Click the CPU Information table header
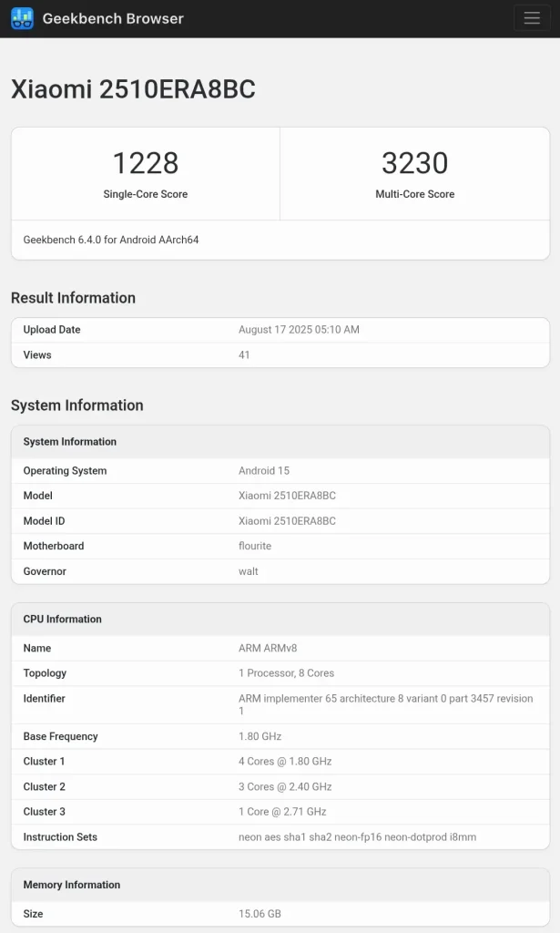The width and height of the screenshot is (560, 933). (63, 620)
